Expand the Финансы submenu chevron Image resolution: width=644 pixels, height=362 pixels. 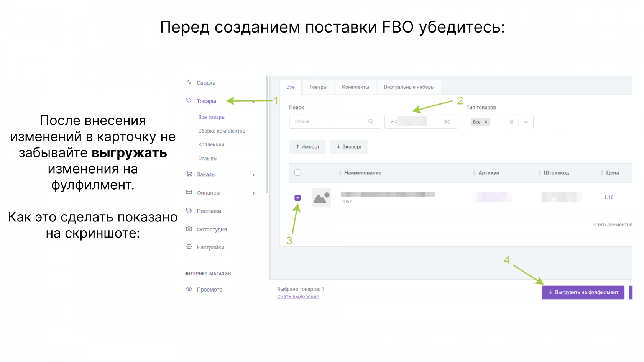coord(253,193)
